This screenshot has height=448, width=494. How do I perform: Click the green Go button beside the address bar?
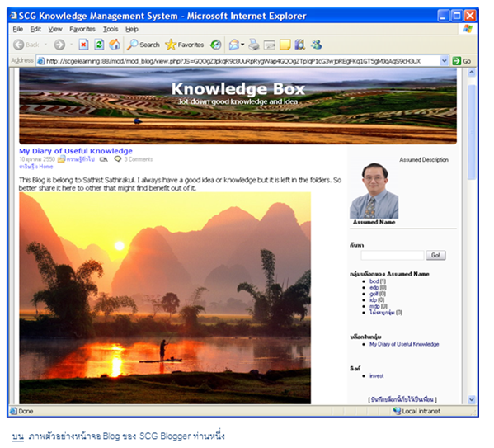(462, 61)
